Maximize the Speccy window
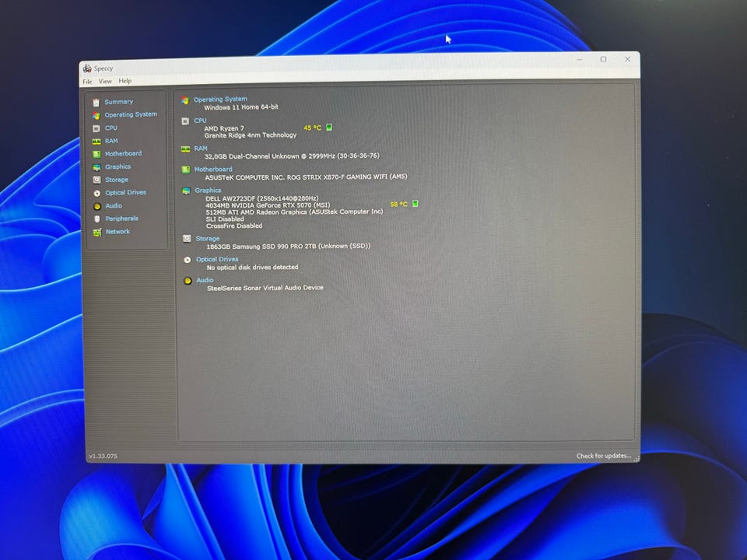Image resolution: width=747 pixels, height=560 pixels. (x=603, y=59)
